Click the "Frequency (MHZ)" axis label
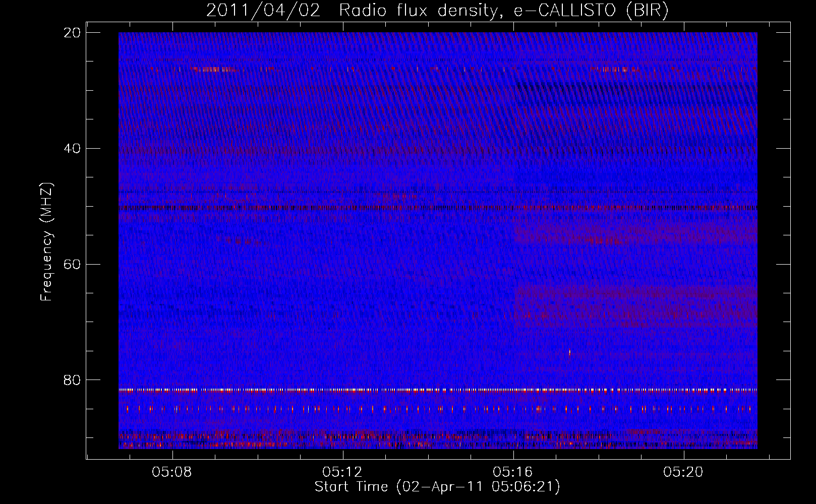816x504 pixels. tap(46, 242)
